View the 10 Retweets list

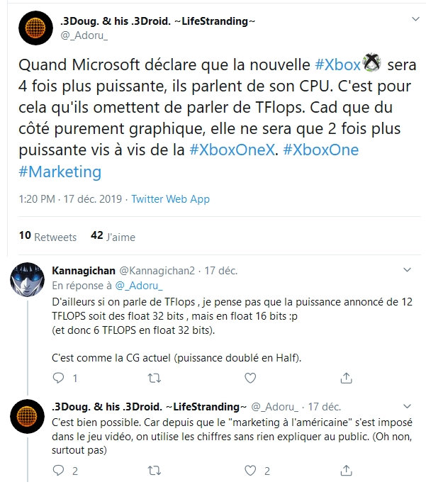click(47, 237)
